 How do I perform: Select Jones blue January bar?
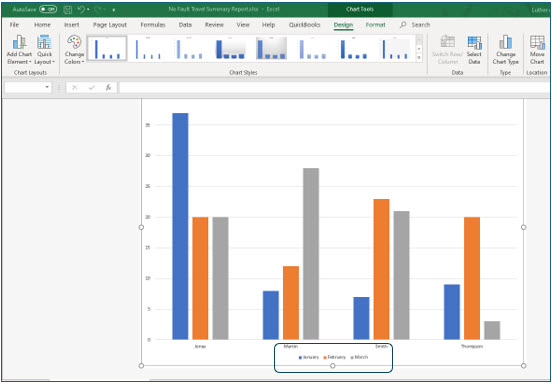[180, 226]
